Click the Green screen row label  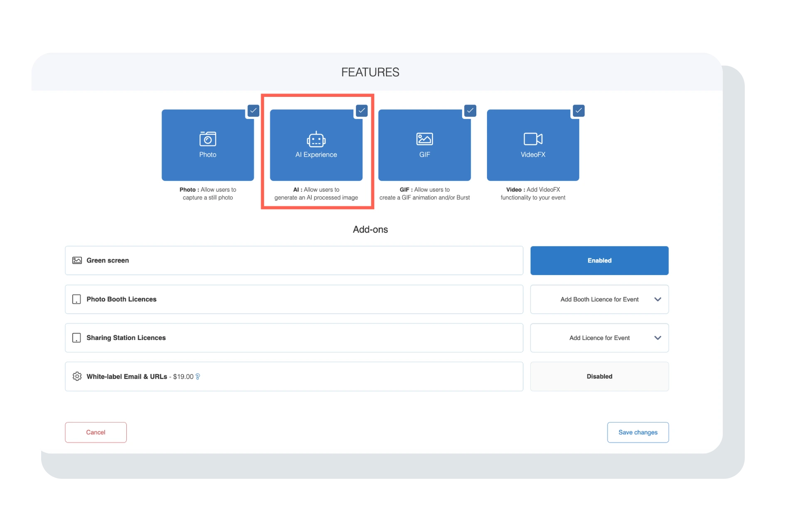tap(108, 261)
